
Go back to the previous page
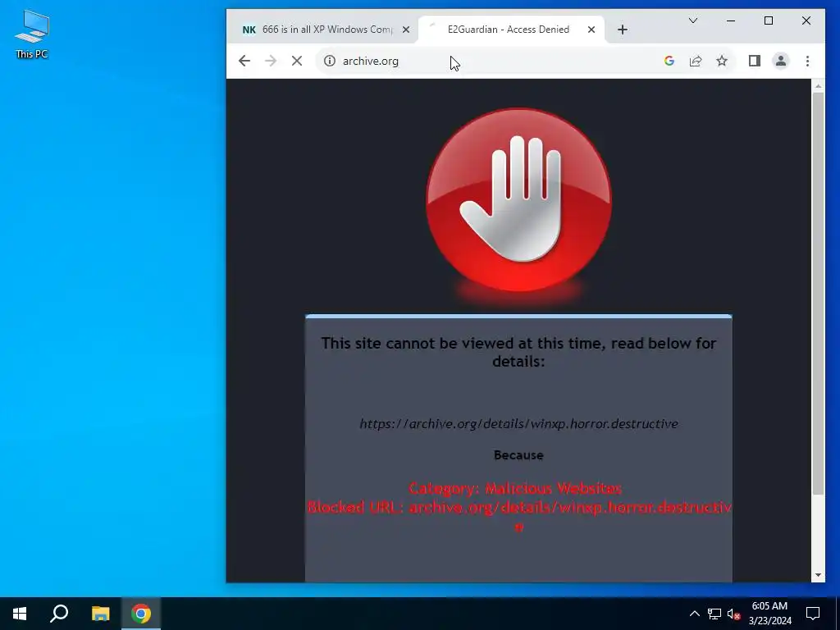244,61
